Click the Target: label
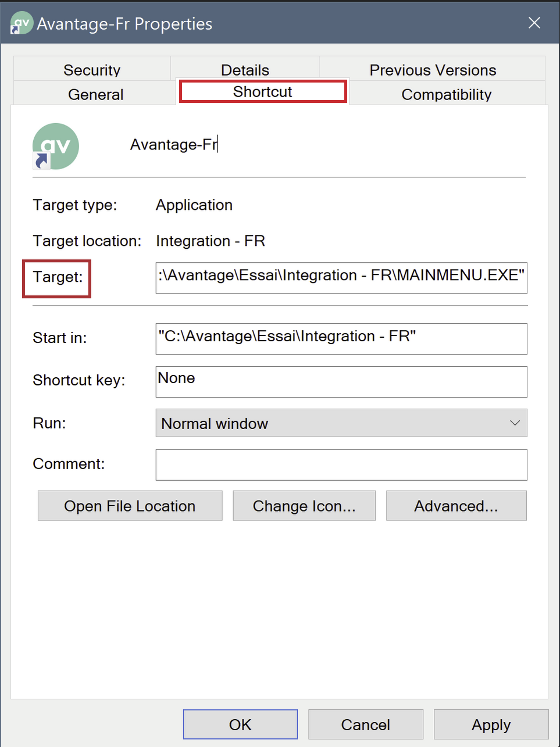Viewport: 560px width, 747px height. tap(58, 277)
